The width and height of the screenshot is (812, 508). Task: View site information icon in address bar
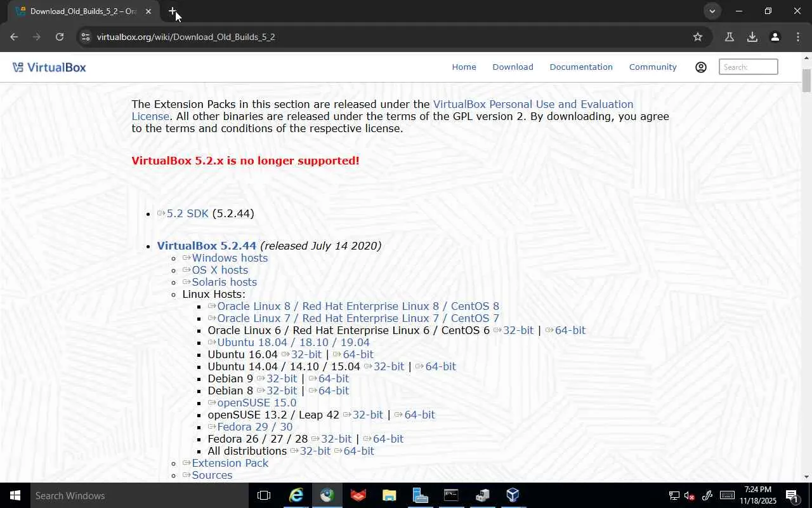tap(86, 37)
